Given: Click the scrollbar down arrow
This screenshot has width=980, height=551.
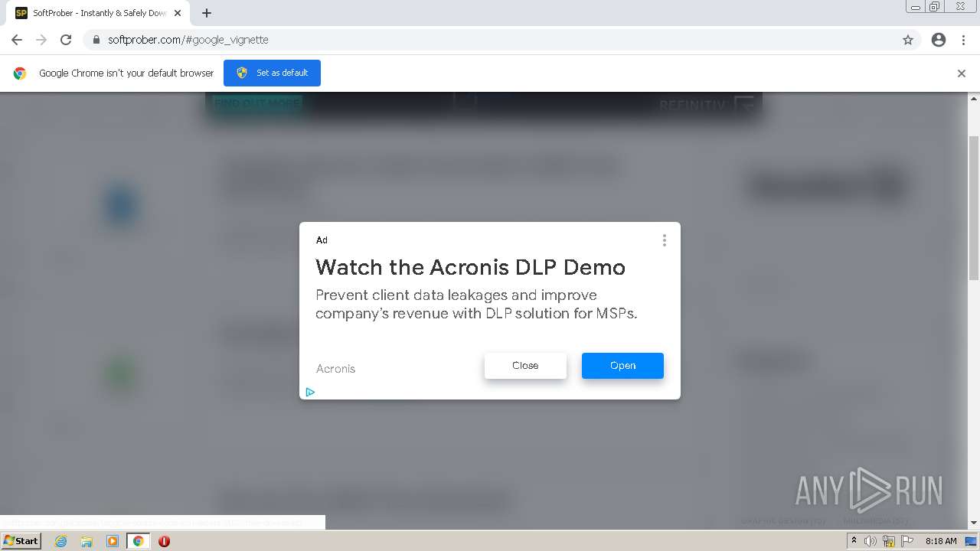Looking at the screenshot, I should (x=974, y=523).
